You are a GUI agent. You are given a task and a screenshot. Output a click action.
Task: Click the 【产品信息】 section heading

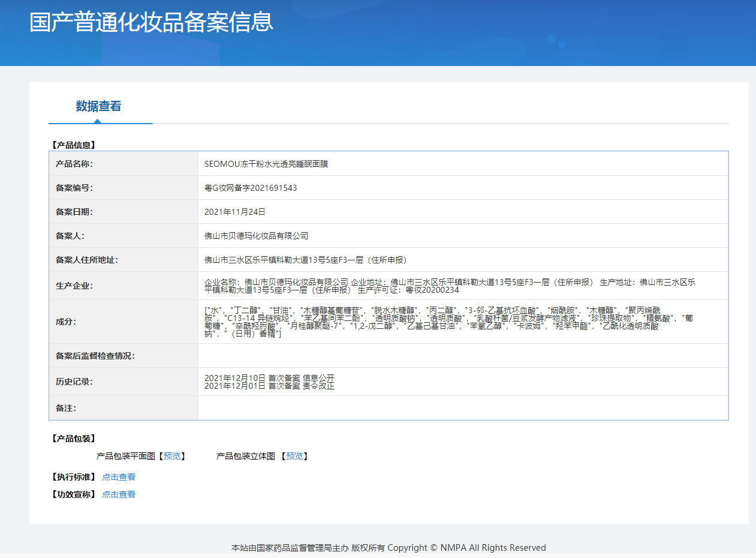(x=73, y=145)
